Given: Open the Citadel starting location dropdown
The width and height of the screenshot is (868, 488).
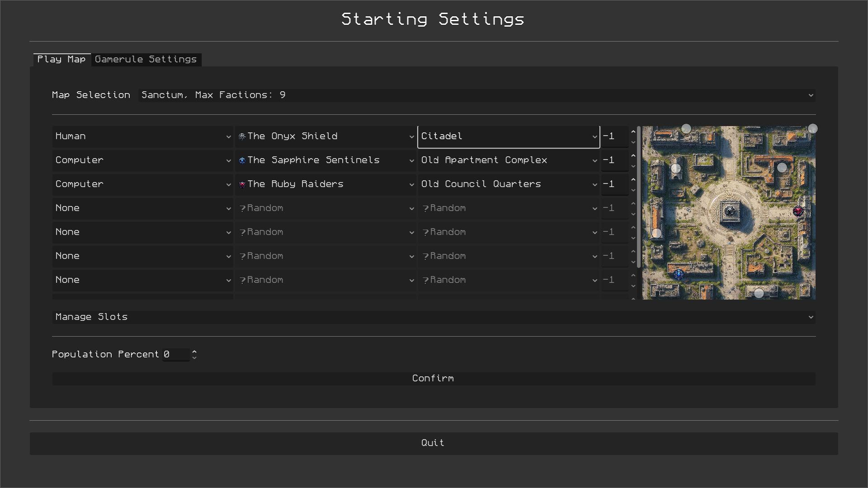Looking at the screenshot, I should (x=508, y=136).
